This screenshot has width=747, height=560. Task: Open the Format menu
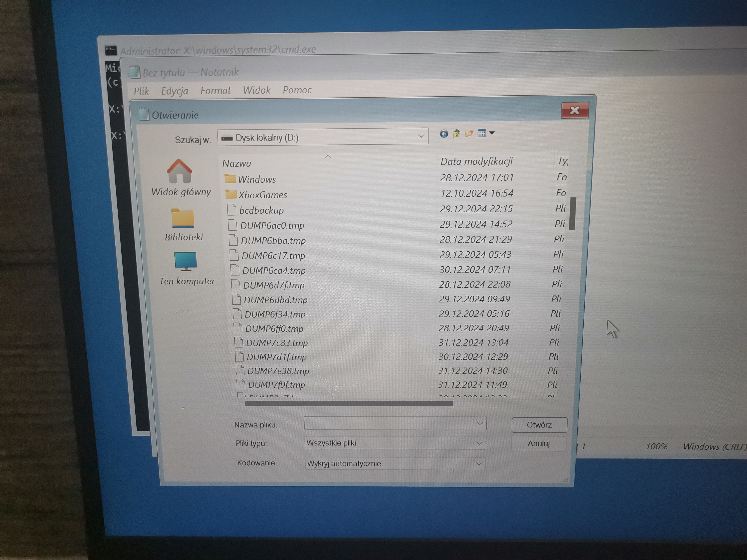[216, 91]
